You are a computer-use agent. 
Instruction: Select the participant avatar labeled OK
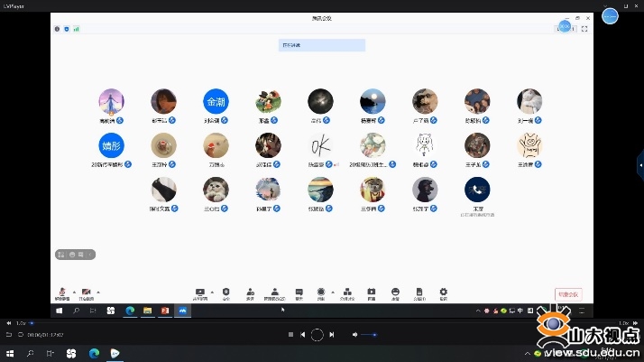pyautogui.click(x=320, y=145)
